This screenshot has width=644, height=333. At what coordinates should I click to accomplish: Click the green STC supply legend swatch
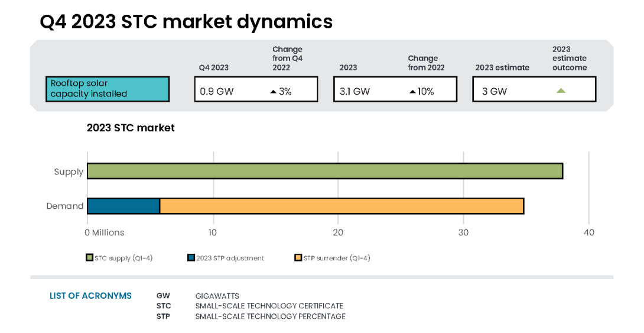pos(90,258)
